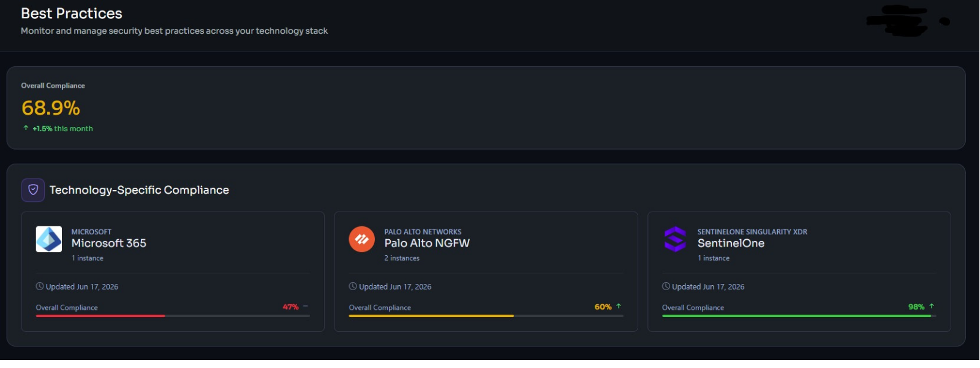The image size is (980, 368).
Task: Open the SentinelOne card title
Action: pyautogui.click(x=731, y=243)
